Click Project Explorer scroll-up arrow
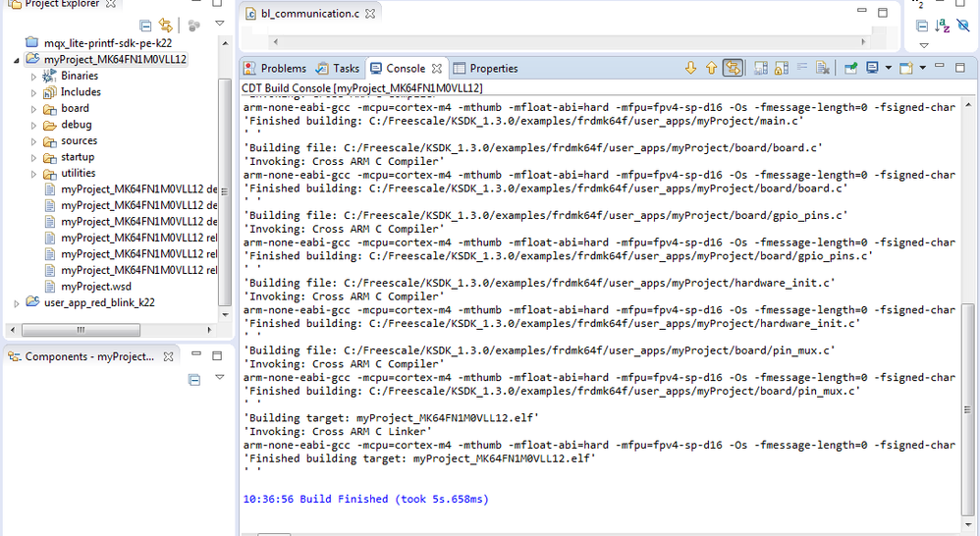This screenshot has width=980, height=536. (x=225, y=43)
